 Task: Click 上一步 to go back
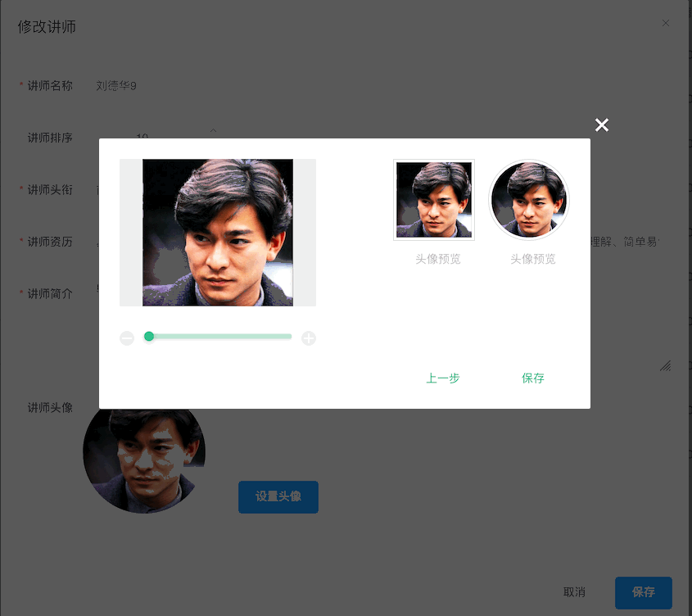[x=443, y=378]
